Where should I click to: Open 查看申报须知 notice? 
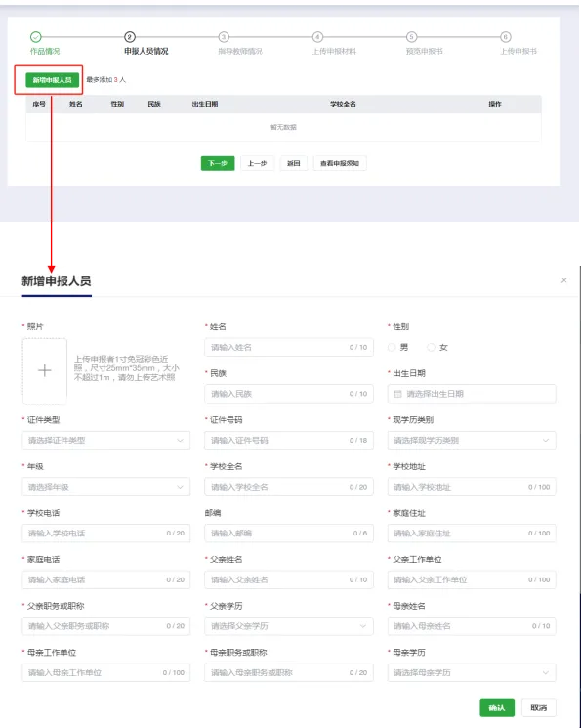click(x=340, y=163)
